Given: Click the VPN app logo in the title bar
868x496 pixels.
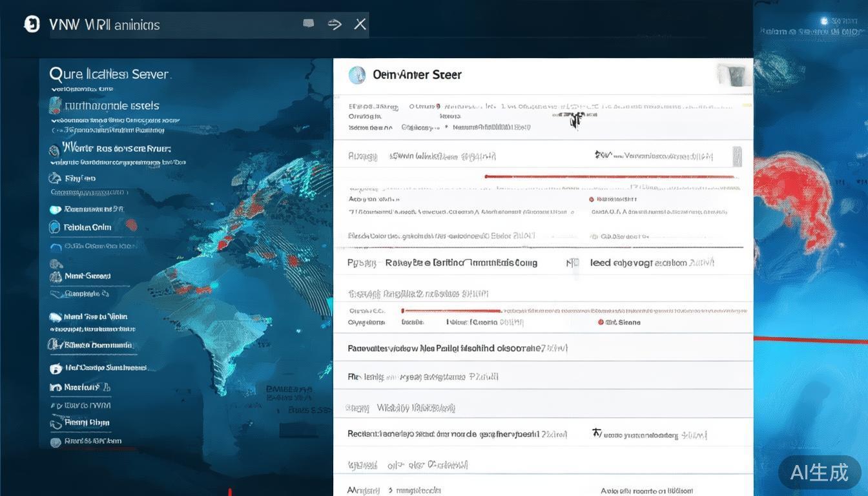Looking at the screenshot, I should pyautogui.click(x=31, y=25).
